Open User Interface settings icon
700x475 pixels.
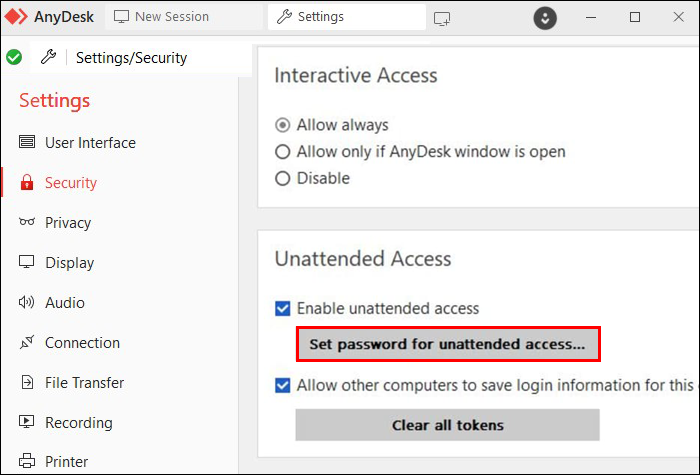(x=27, y=143)
